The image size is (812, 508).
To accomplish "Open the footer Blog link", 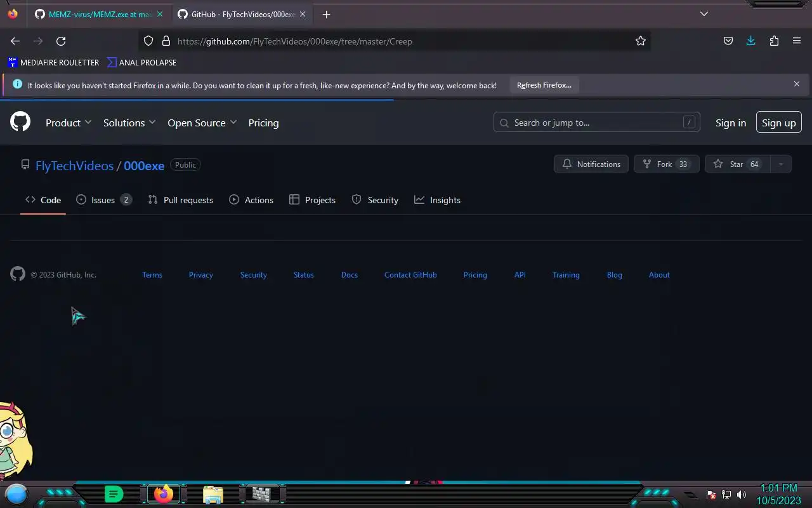I will (614, 275).
